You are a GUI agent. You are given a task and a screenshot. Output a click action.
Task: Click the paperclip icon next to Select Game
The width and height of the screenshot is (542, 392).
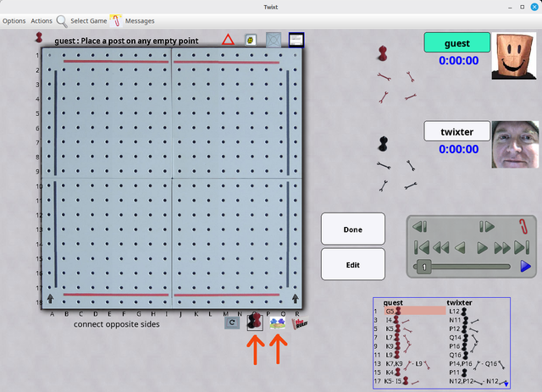[116, 20]
